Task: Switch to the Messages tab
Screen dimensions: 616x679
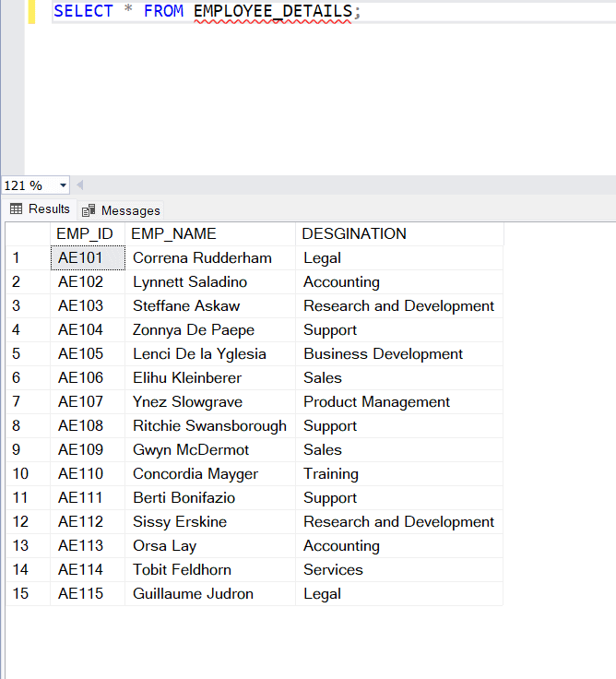Action: [121, 210]
